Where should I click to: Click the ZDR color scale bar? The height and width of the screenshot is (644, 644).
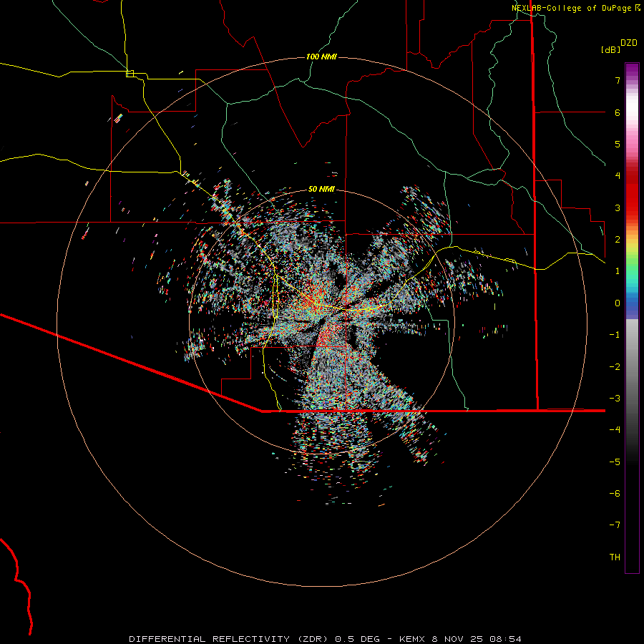point(632,318)
